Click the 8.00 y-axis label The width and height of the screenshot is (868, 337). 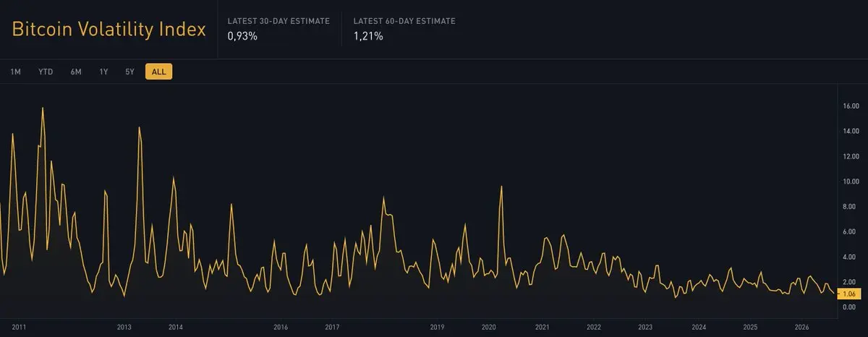click(x=851, y=207)
